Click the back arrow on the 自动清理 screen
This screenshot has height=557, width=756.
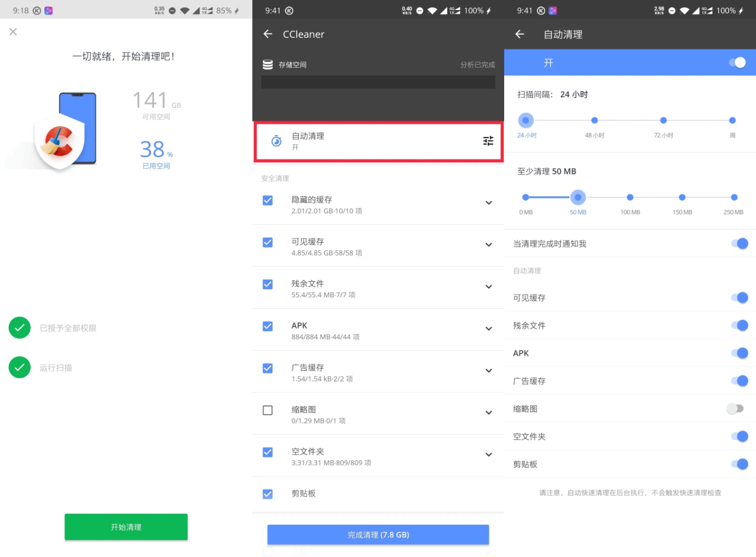tap(520, 34)
